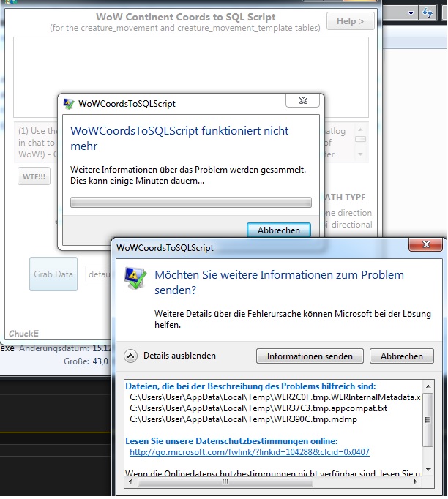The height and width of the screenshot is (499, 448).
Task: Close the 'funktioniert nicht mehr' dialog
Action: tap(303, 100)
